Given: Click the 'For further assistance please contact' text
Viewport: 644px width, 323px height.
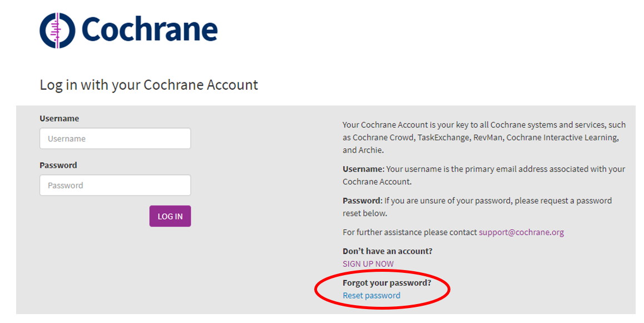Looking at the screenshot, I should [410, 232].
